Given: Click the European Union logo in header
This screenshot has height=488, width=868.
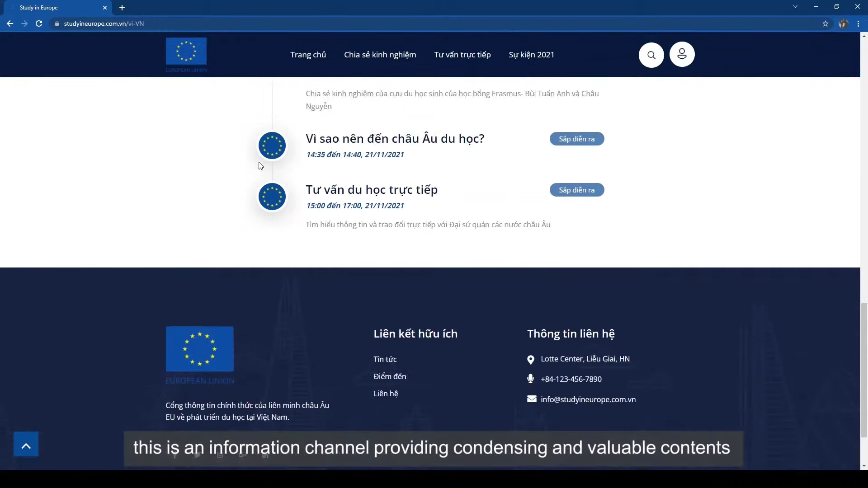Looking at the screenshot, I should pyautogui.click(x=186, y=54).
